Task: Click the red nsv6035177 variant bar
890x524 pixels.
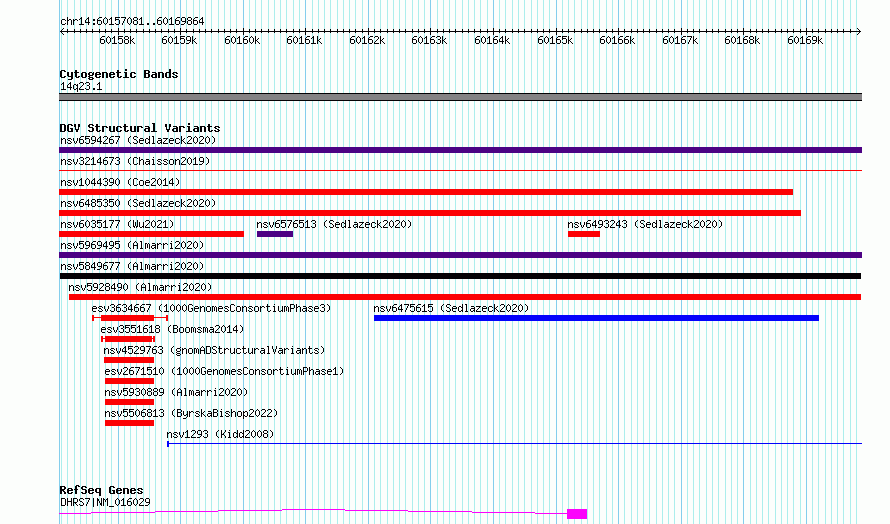Action: [x=152, y=234]
